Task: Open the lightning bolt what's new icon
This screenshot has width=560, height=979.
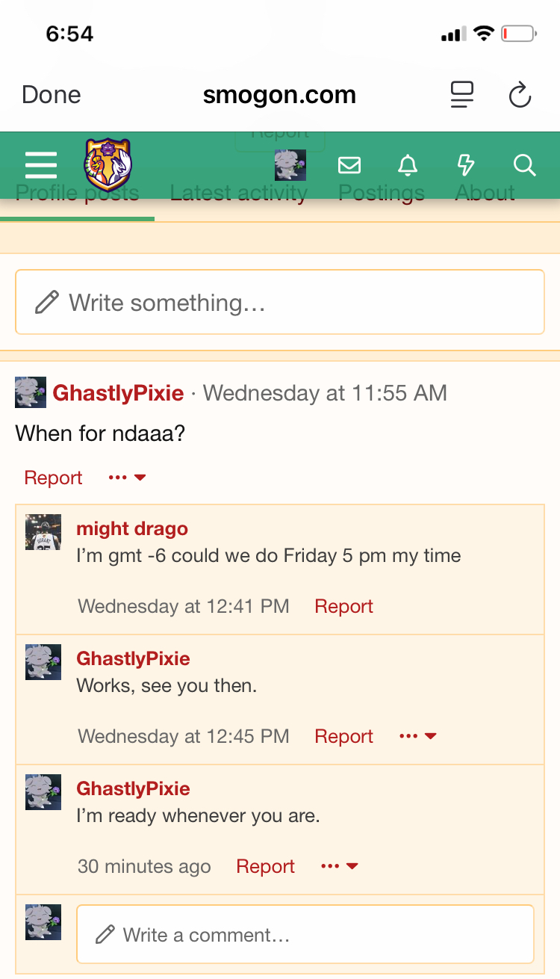Action: (x=466, y=165)
